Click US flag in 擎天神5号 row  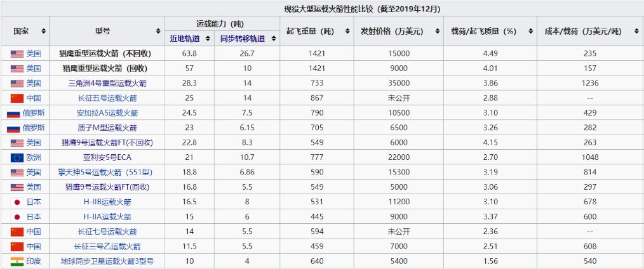pos(17,172)
